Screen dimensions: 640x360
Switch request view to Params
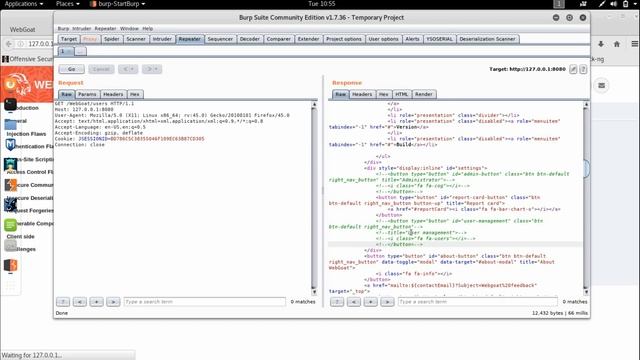[87, 94]
